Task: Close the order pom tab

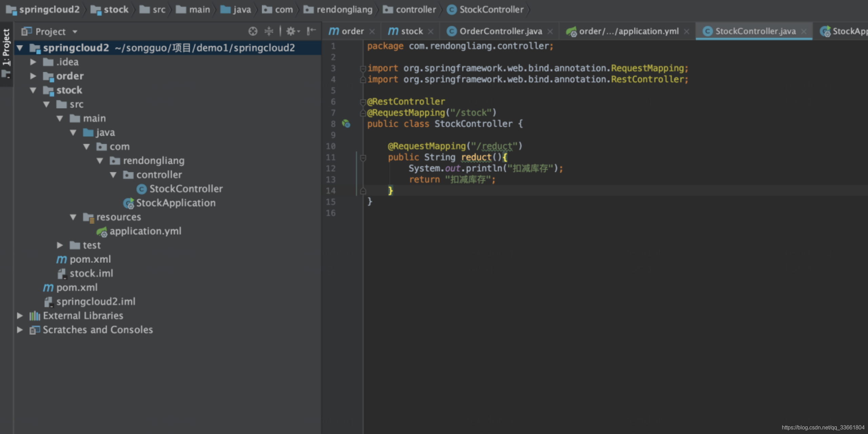Action: (x=372, y=32)
